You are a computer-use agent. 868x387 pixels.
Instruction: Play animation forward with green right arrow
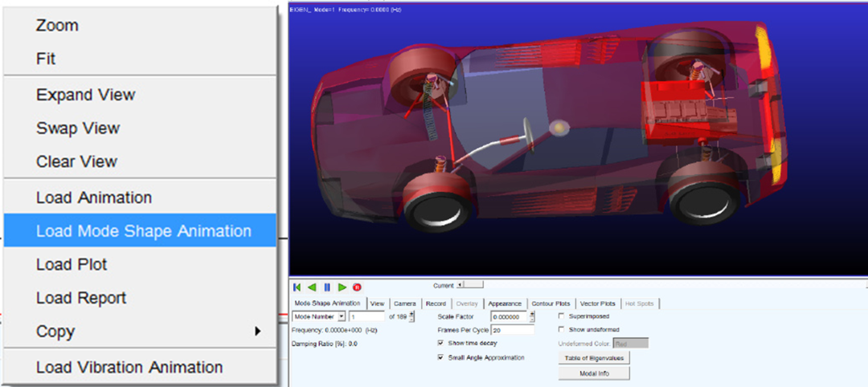coord(342,287)
